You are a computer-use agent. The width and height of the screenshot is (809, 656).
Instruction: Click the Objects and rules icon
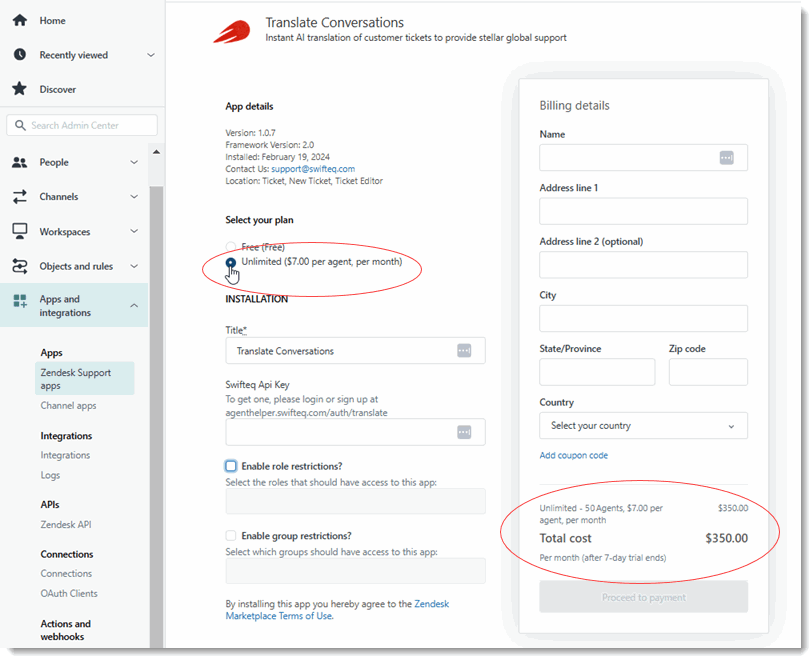(20, 266)
